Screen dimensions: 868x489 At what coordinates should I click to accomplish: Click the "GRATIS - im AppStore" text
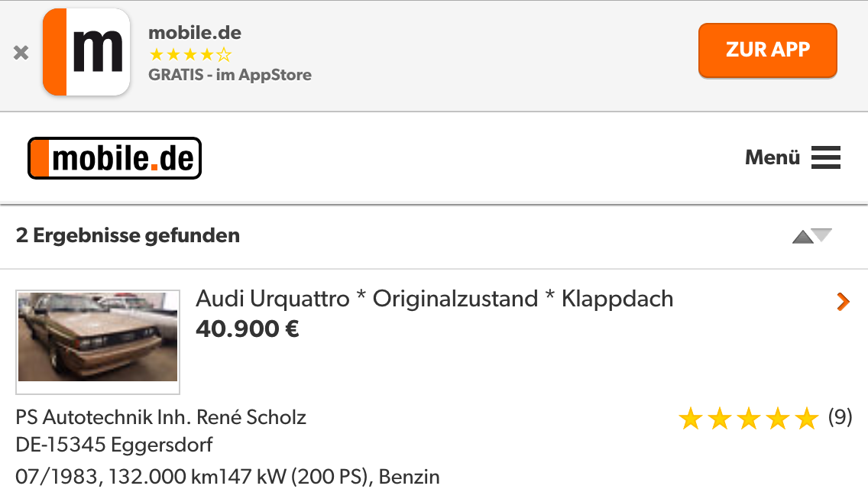point(230,75)
